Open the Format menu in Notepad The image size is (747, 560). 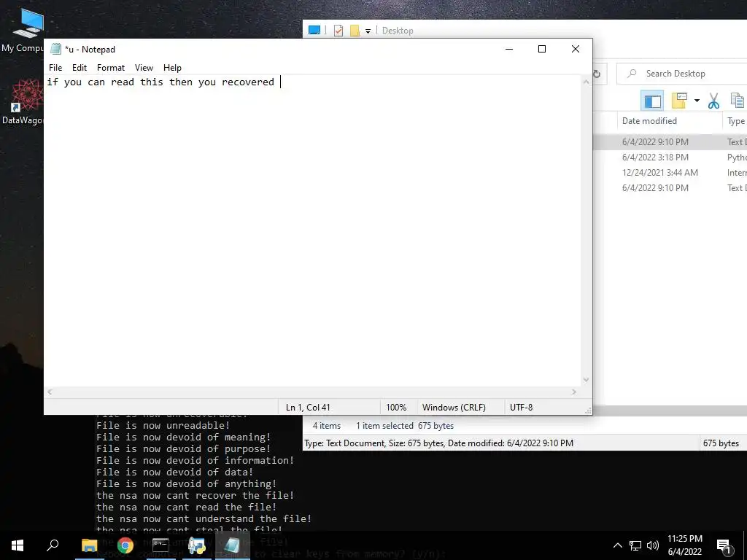point(111,68)
